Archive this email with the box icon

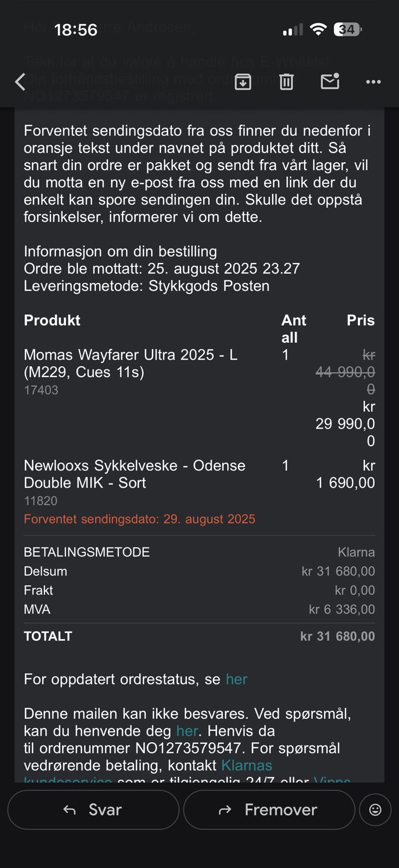243,82
